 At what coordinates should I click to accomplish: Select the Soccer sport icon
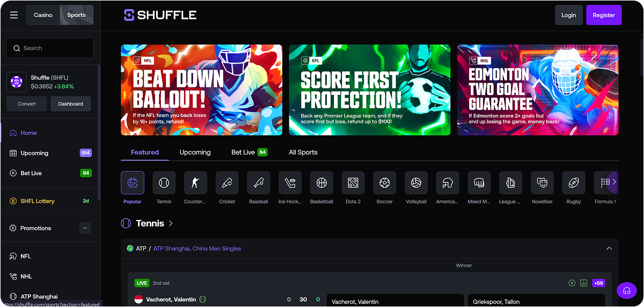tap(384, 183)
